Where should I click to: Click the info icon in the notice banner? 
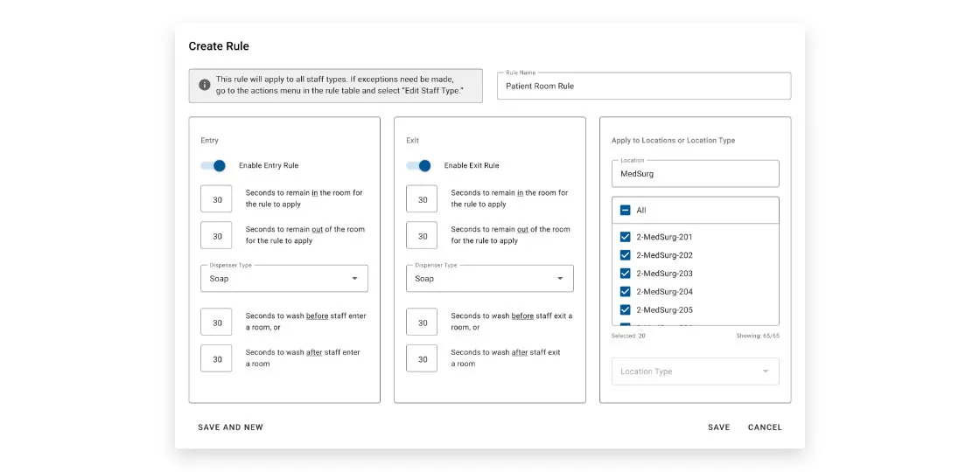click(x=204, y=85)
